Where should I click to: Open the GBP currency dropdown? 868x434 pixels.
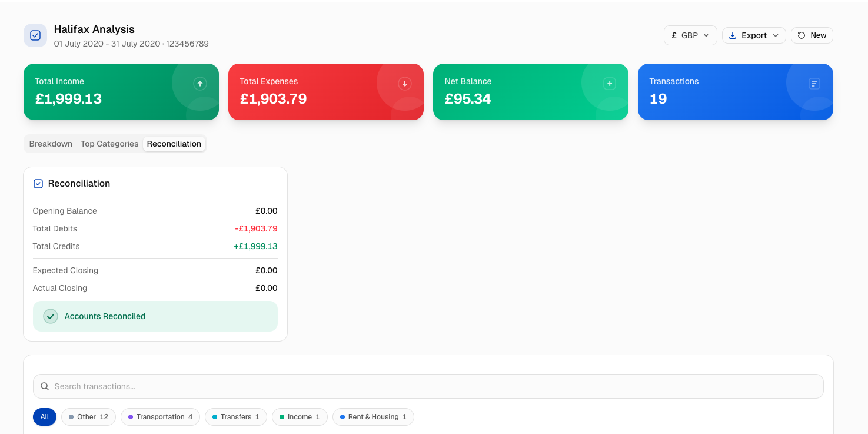(x=690, y=35)
